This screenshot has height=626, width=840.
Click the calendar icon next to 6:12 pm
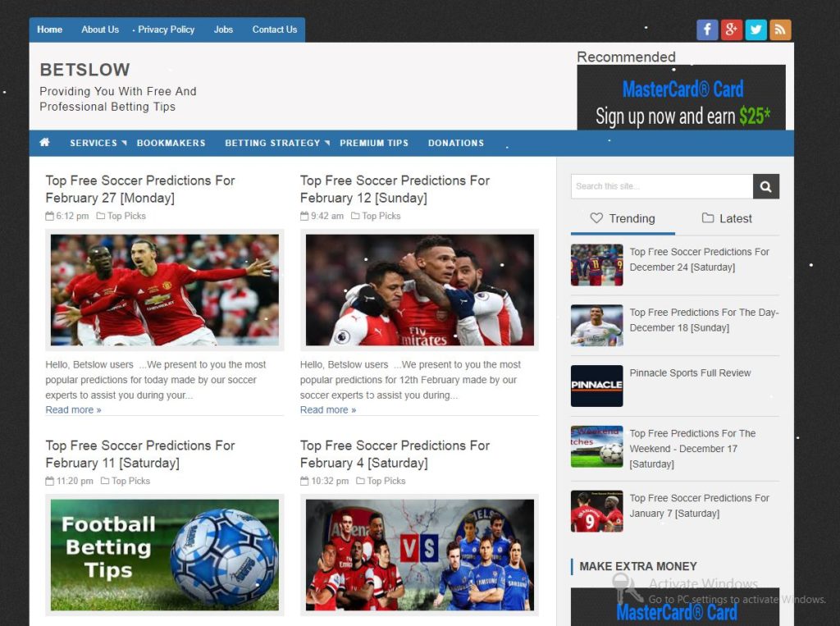coord(50,216)
